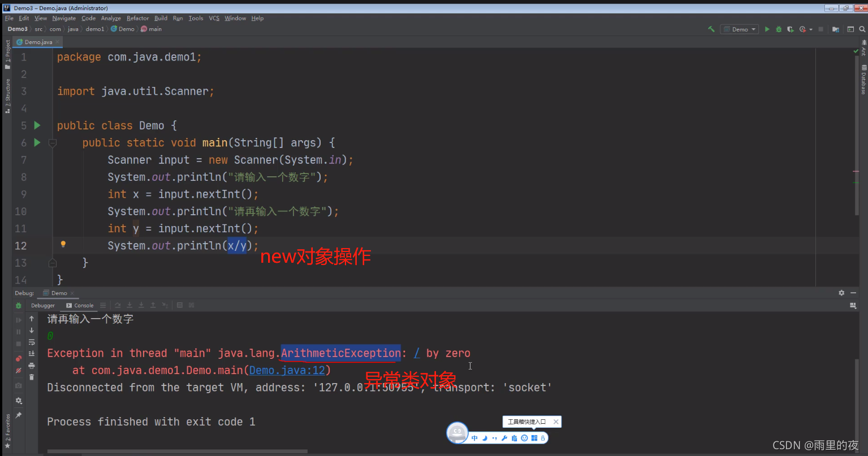Build the project using the hammer icon

click(711, 29)
